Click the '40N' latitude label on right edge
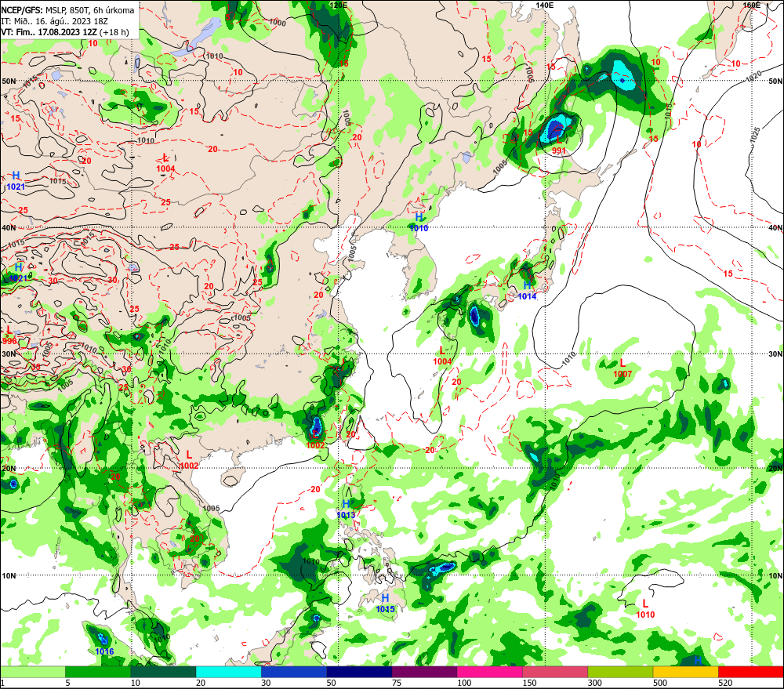Image resolution: width=784 pixels, height=689 pixels. click(x=775, y=228)
